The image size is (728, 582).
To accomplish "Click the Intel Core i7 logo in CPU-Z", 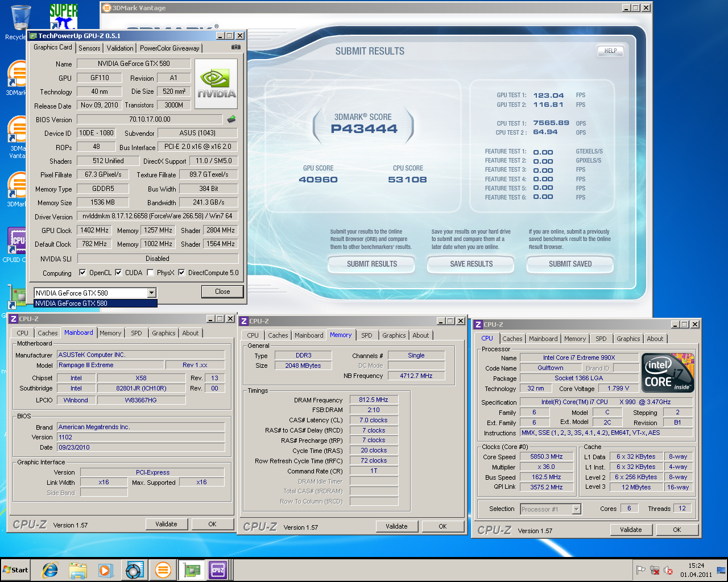I will click(668, 373).
